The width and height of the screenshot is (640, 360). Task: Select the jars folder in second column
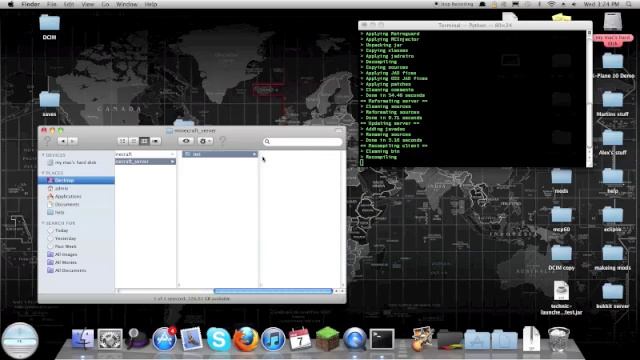(x=220, y=154)
